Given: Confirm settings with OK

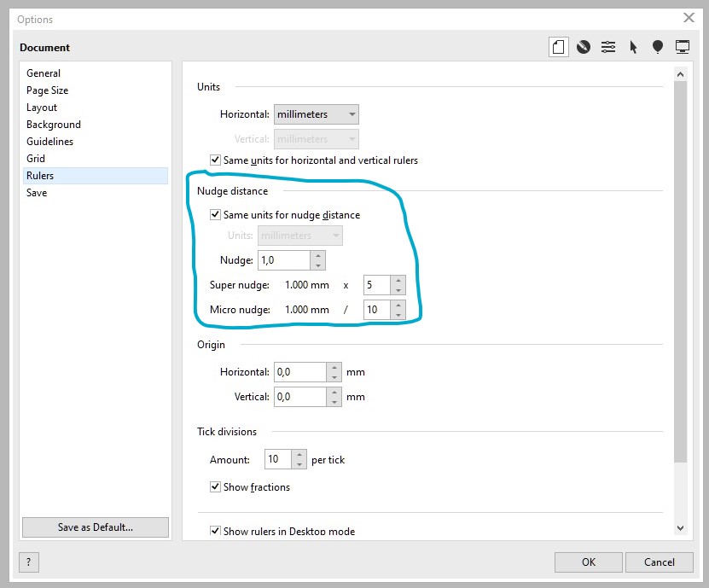Looking at the screenshot, I should [x=588, y=562].
